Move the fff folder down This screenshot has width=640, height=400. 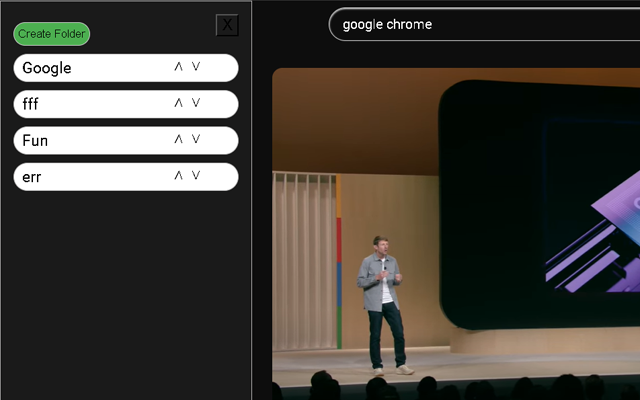196,103
